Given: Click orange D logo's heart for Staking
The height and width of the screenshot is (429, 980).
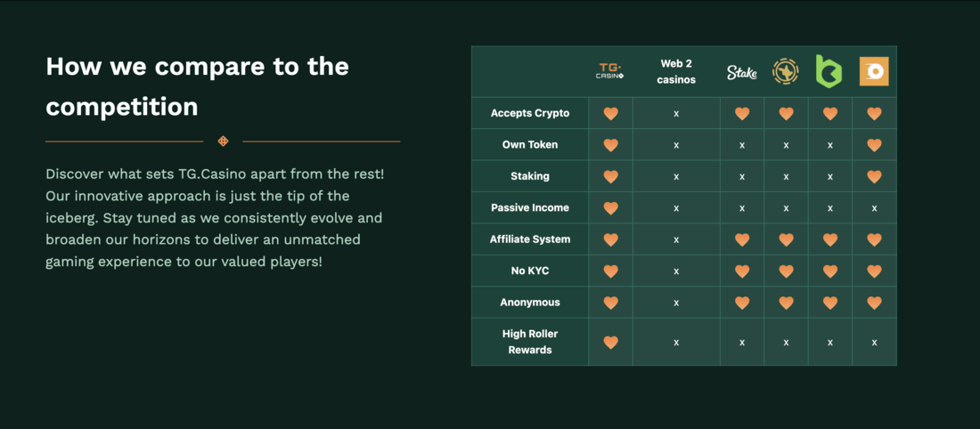Looking at the screenshot, I should point(874,177).
